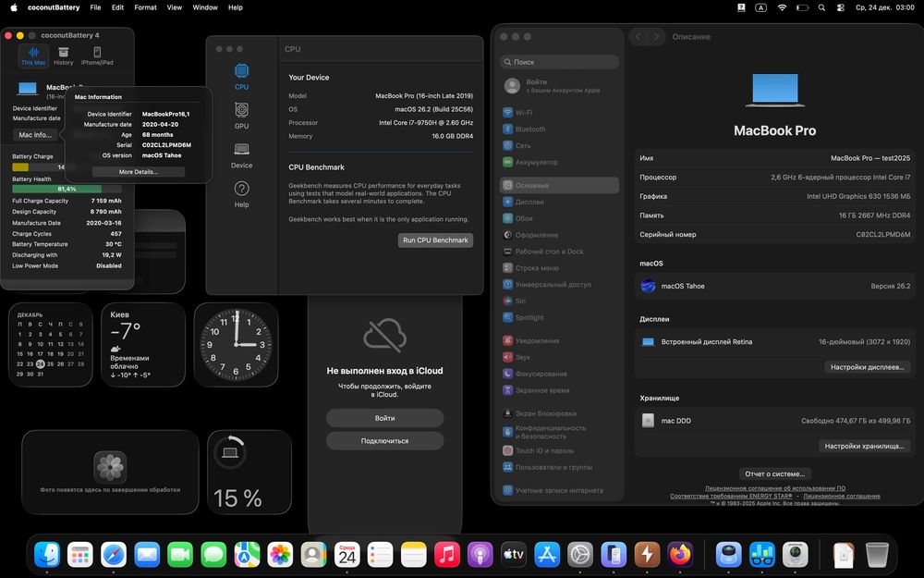The image size is (924, 578).
Task: Open the software license agreement link
Action: coord(775,488)
